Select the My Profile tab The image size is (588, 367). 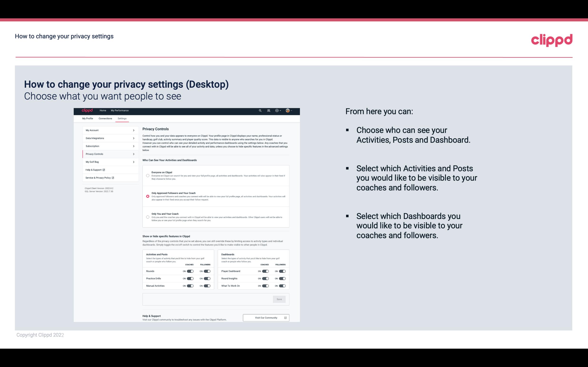[88, 118]
